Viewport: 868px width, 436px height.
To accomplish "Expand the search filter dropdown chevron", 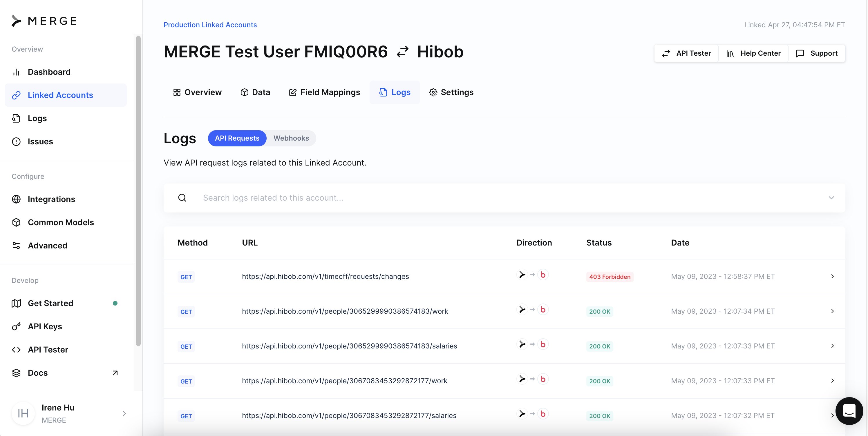I will coord(831,198).
